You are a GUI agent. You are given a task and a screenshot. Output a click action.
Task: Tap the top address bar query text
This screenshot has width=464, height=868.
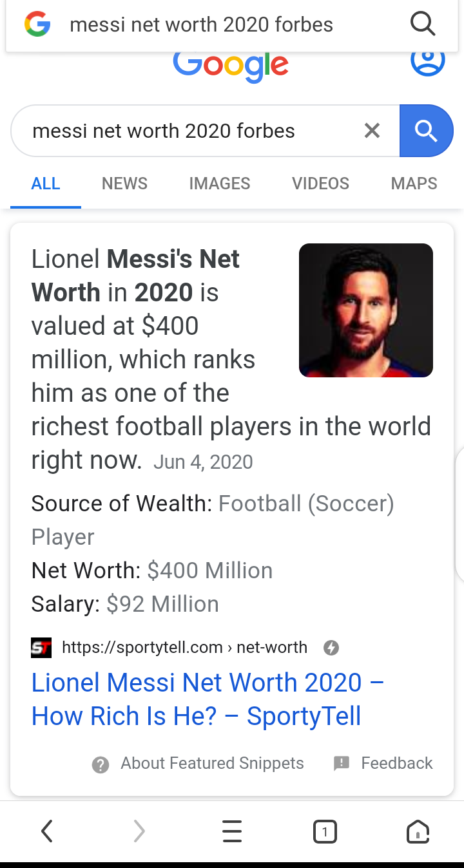[x=201, y=25]
